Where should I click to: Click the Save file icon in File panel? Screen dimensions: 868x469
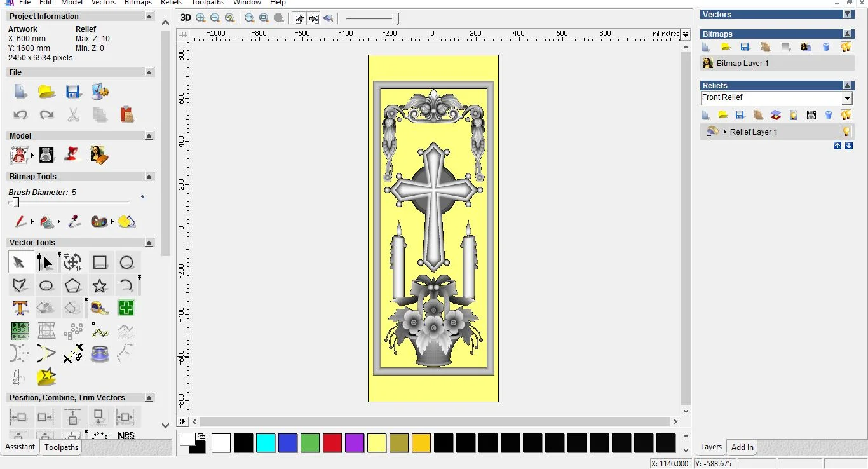click(73, 92)
